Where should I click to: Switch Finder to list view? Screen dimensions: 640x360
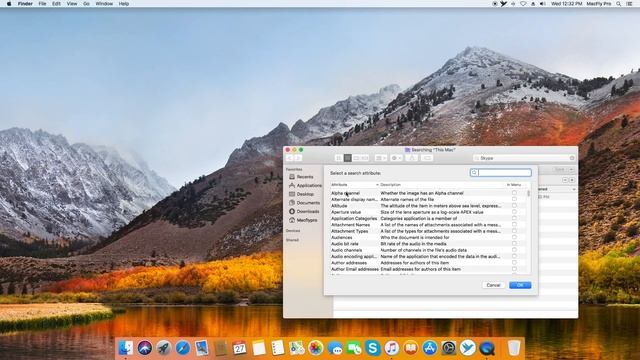point(347,158)
